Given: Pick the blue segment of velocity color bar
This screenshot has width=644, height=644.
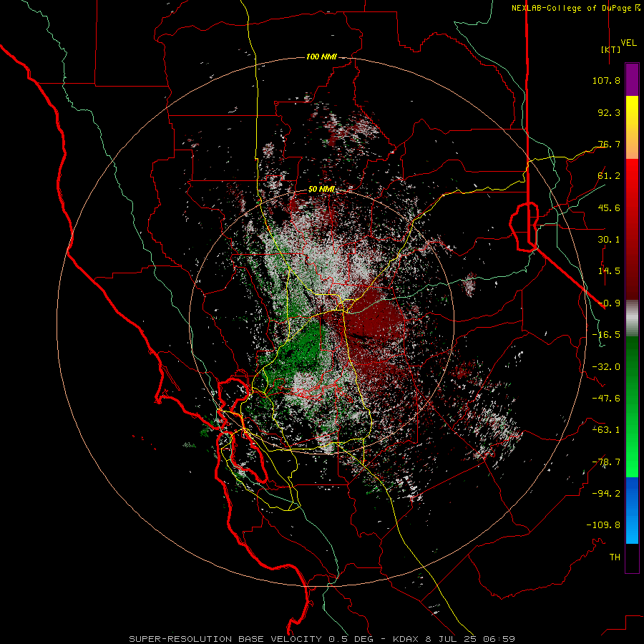Looking at the screenshot, I should [x=632, y=510].
